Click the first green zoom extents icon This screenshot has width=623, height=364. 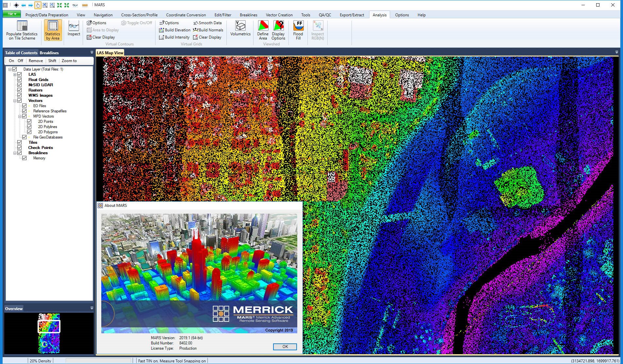tap(59, 5)
